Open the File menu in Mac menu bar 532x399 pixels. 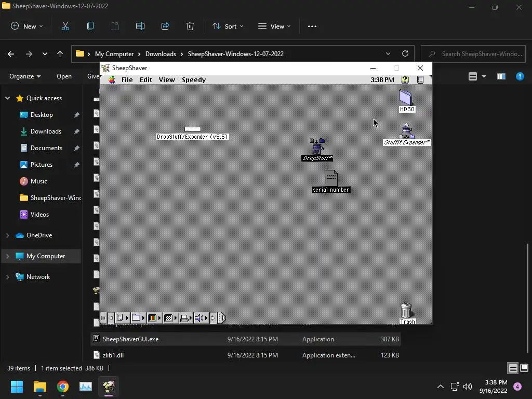127,79
